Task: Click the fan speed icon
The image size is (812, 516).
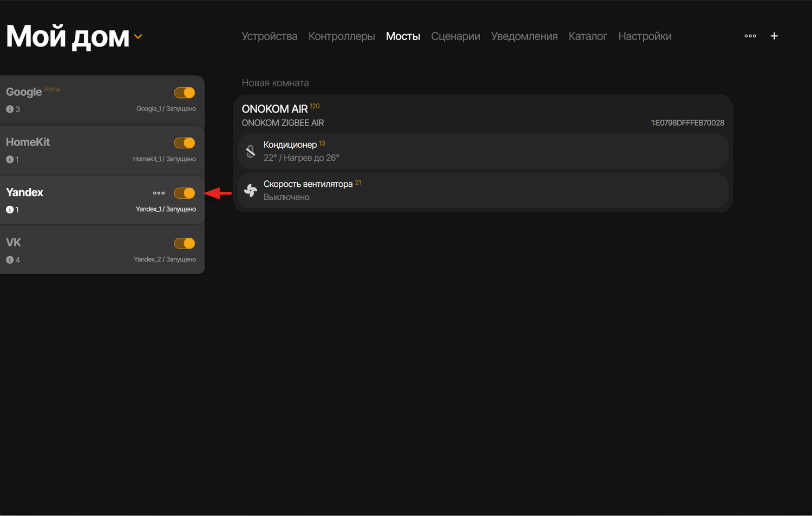Action: pos(251,191)
